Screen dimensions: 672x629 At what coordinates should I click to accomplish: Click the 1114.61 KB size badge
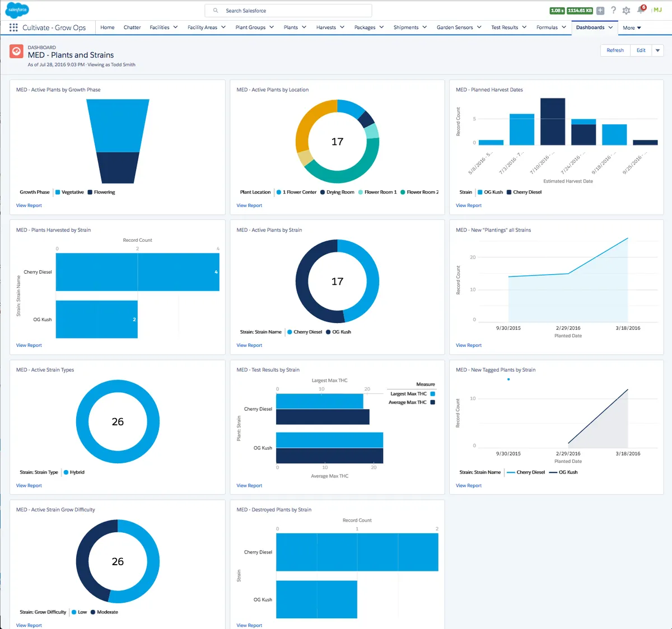[580, 11]
